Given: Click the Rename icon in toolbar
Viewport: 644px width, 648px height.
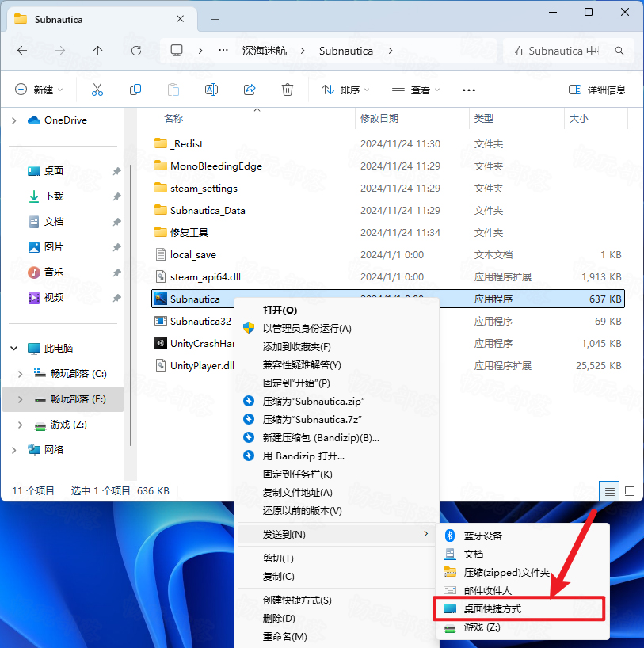Looking at the screenshot, I should (x=211, y=90).
